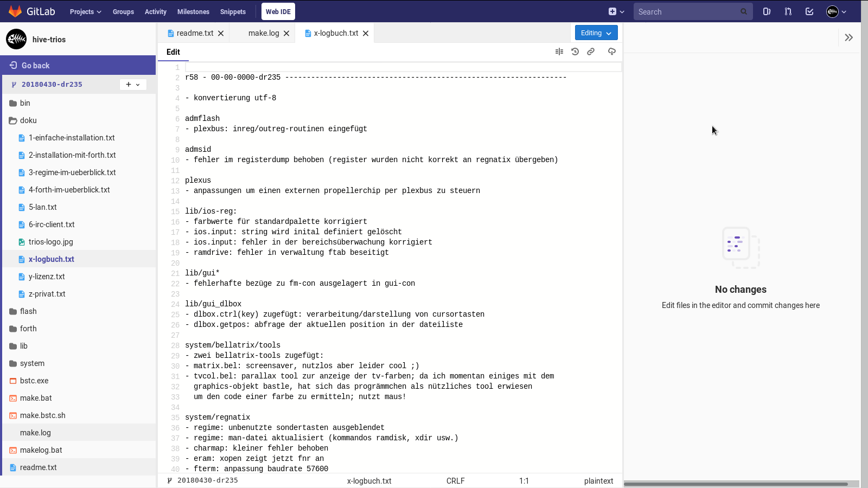Click the permalink chain icon
Viewport: 868px width, 488px height.
(591, 52)
